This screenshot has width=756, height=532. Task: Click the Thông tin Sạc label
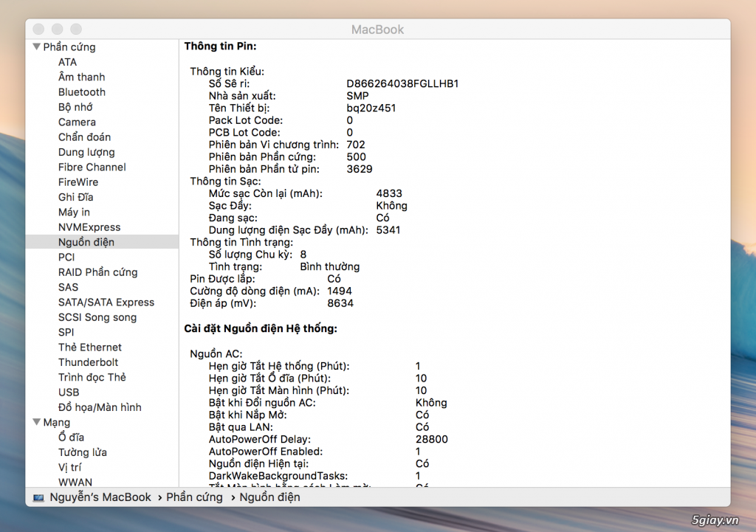(225, 182)
